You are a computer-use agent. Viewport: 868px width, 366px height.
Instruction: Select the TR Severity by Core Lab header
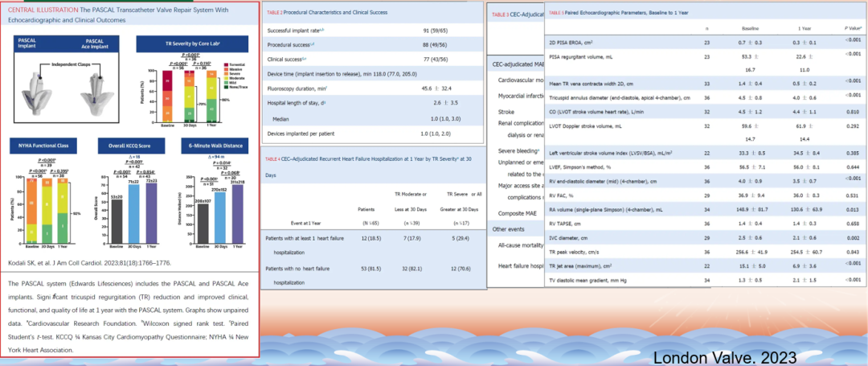tap(190, 44)
